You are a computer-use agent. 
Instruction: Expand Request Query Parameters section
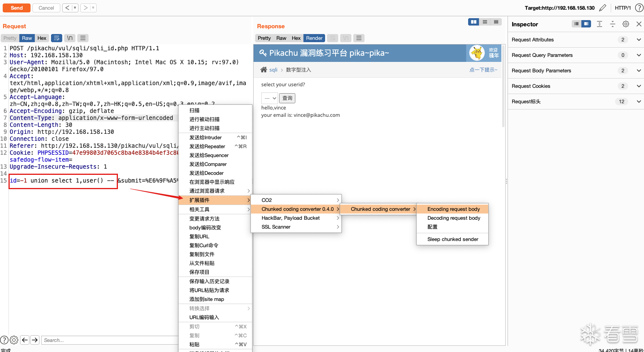pos(576,55)
